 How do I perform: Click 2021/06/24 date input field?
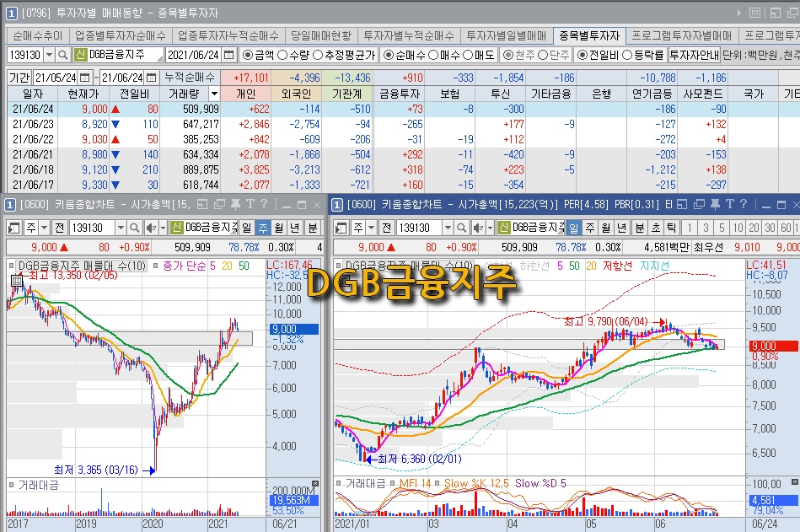click(194, 55)
